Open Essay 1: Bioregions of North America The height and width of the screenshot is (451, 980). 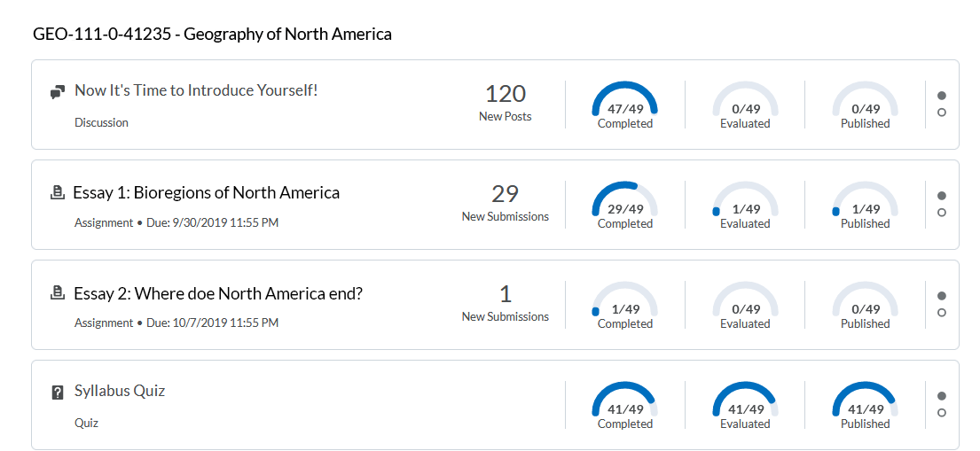206,192
